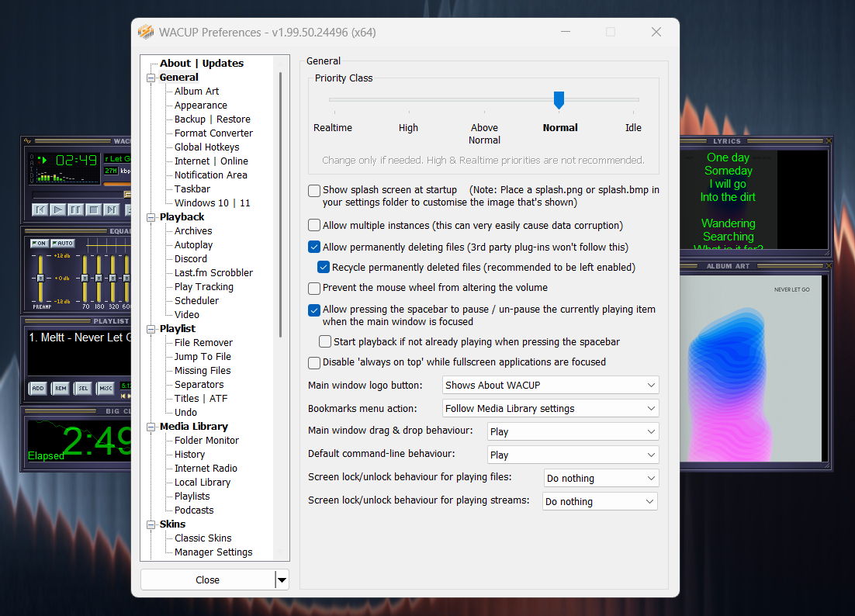
Task: Collapse the General tree node
Action: tap(151, 78)
